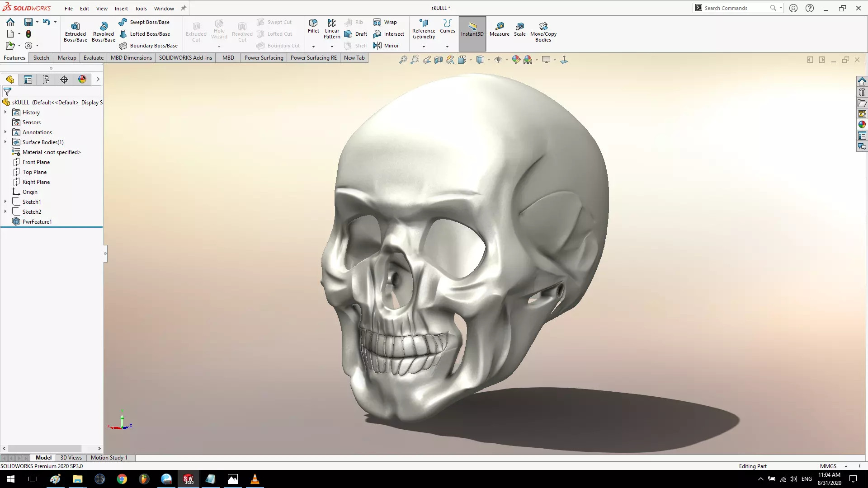Image resolution: width=868 pixels, height=488 pixels.
Task: Click the MMGS unit system
Action: point(828,466)
